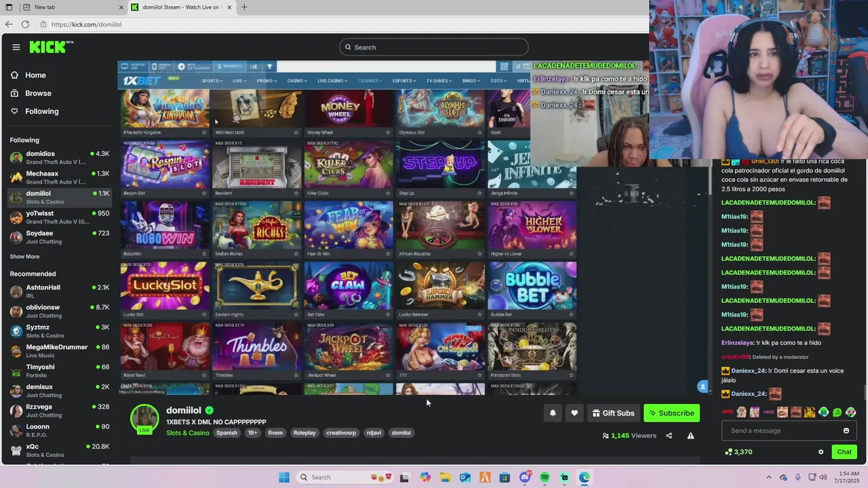Expand the 1xBet SPORTS dropdown
The width and height of the screenshot is (868, 488).
212,81
